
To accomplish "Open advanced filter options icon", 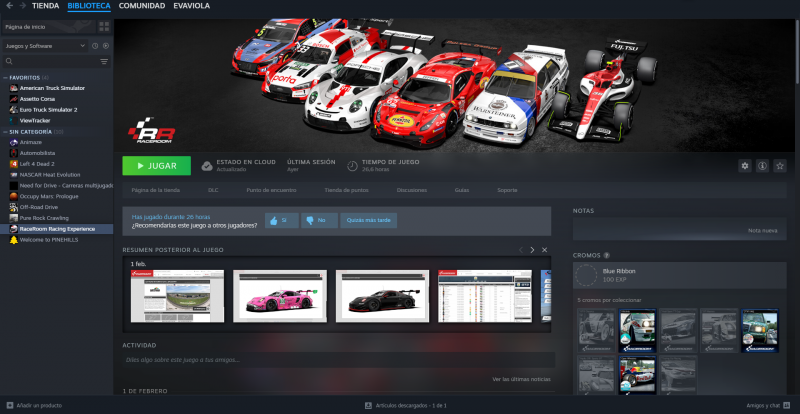I will 104,62.
